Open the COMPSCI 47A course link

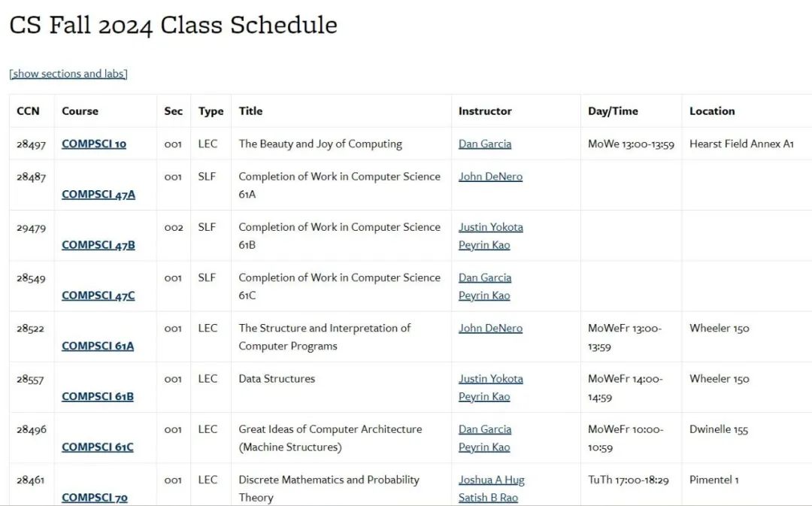[x=98, y=194]
